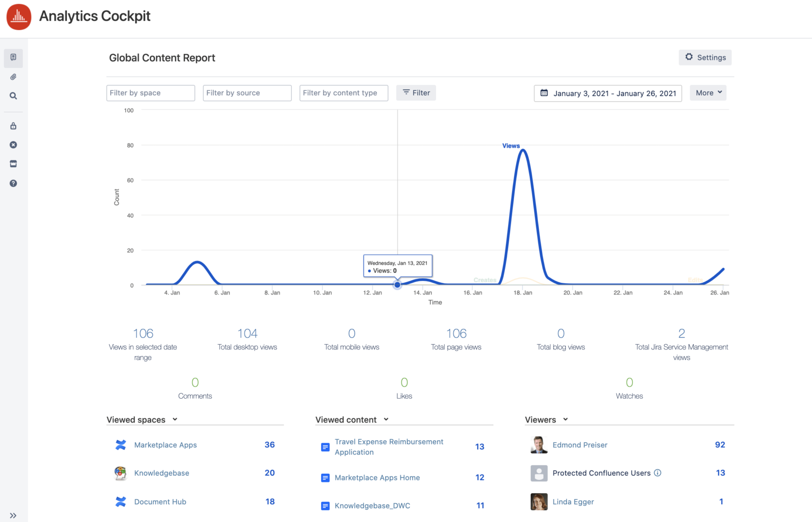
Task: Click the help question-mark icon in sidebar
Action: click(13, 183)
